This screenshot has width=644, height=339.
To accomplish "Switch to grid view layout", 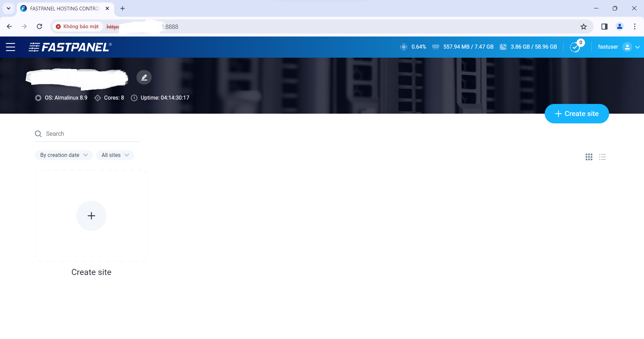I will (589, 157).
